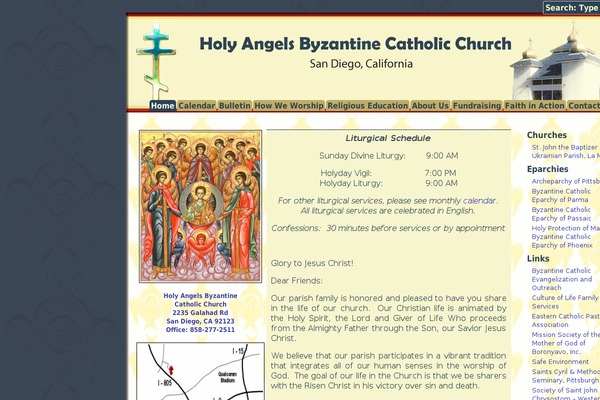Image resolution: width=600 pixels, height=400 pixels.
Task: Open the Faith in Action tab
Action: click(535, 106)
